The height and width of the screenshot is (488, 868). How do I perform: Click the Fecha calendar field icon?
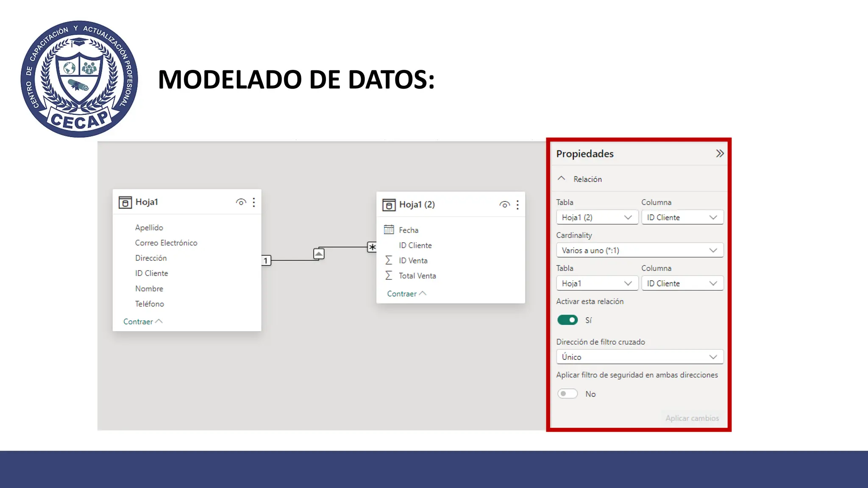click(389, 230)
